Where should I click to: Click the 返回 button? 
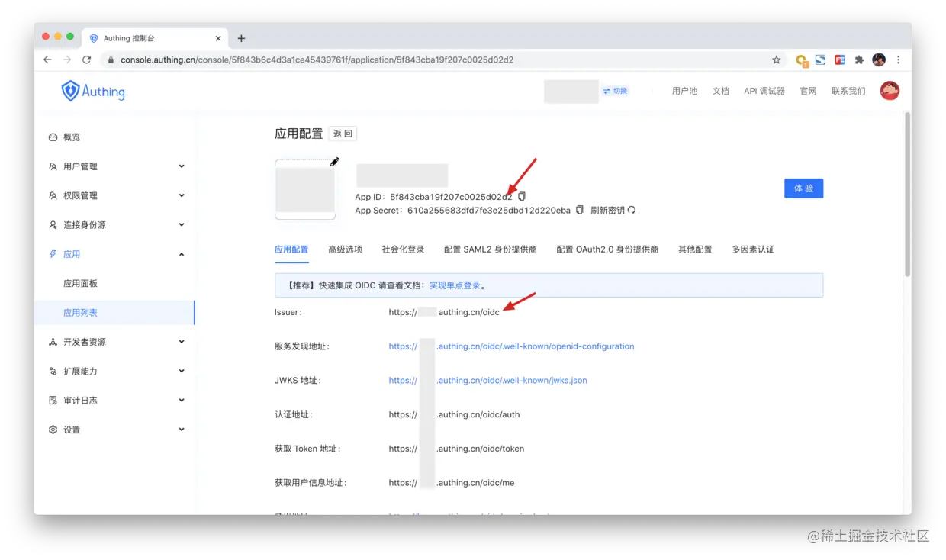tap(343, 134)
